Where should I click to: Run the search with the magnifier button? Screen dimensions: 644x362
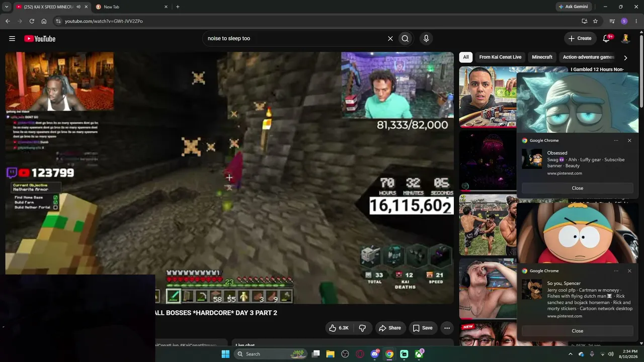point(405,39)
